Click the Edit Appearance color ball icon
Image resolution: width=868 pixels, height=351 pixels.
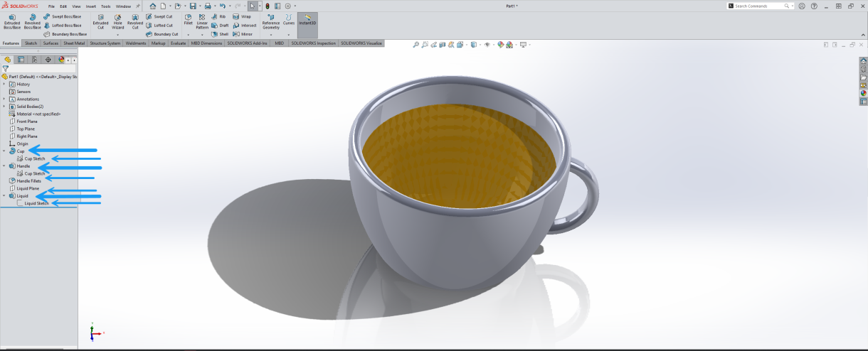click(501, 45)
